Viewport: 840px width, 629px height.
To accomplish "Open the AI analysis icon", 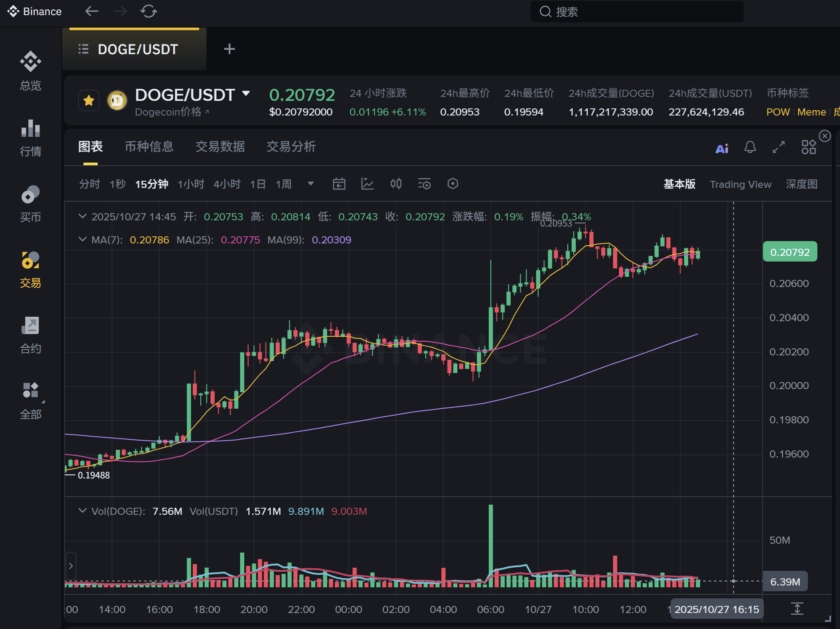I will 722,148.
